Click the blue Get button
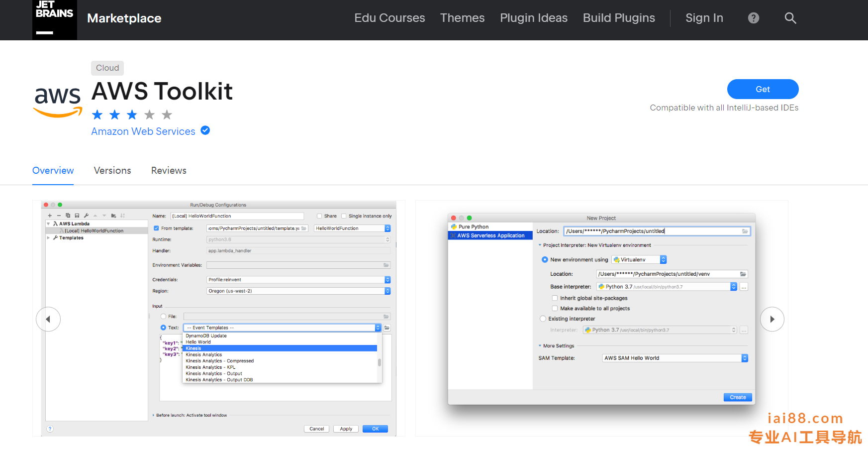Screen dimensions: 868x450 [x=763, y=89]
